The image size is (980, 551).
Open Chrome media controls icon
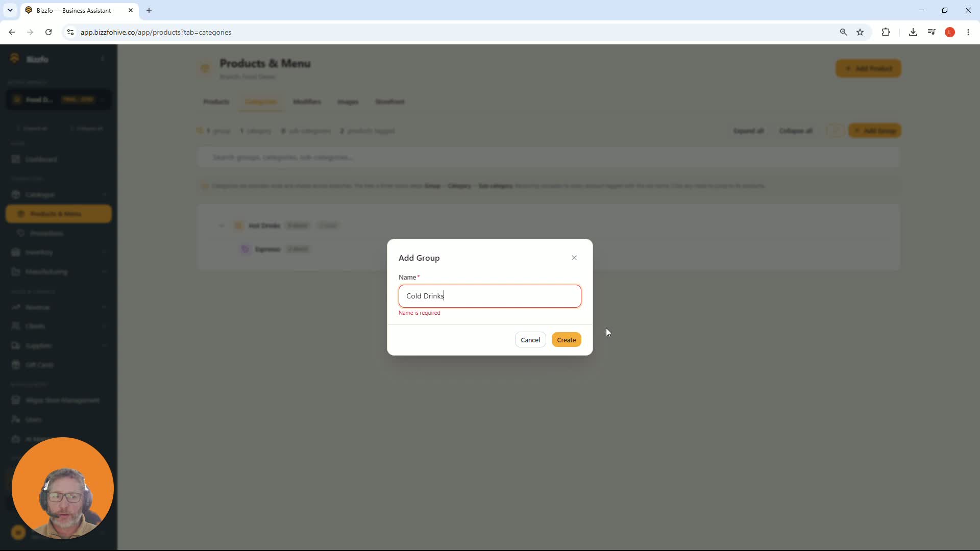click(932, 32)
